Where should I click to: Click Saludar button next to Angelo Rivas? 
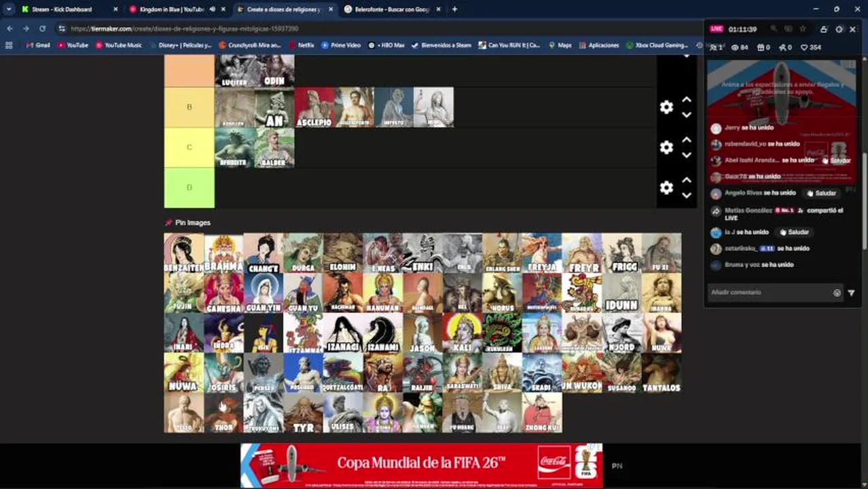coord(820,194)
